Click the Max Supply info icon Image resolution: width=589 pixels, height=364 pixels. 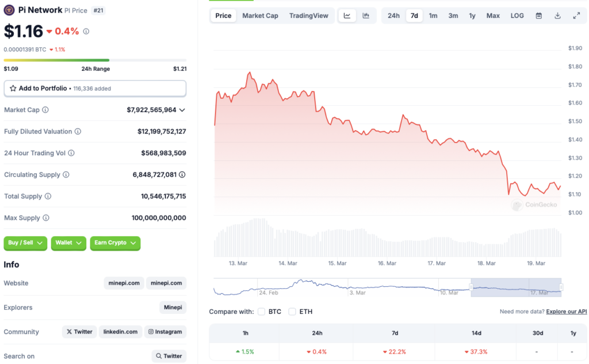pyautogui.click(x=45, y=218)
